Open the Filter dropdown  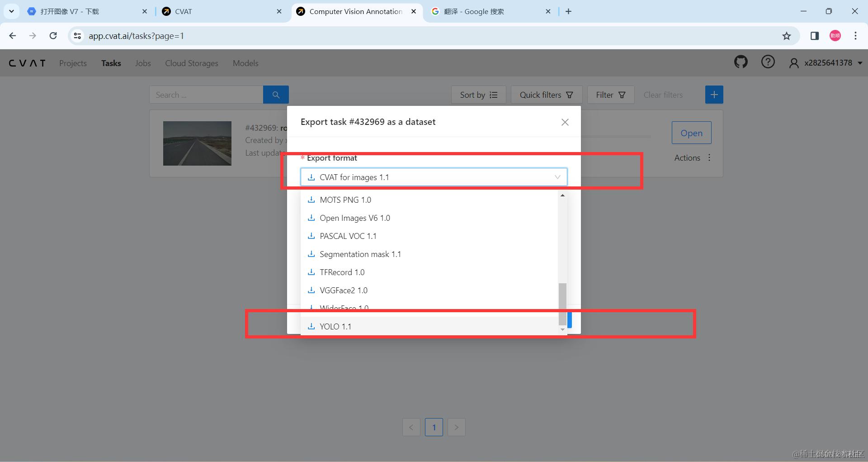pyautogui.click(x=610, y=95)
